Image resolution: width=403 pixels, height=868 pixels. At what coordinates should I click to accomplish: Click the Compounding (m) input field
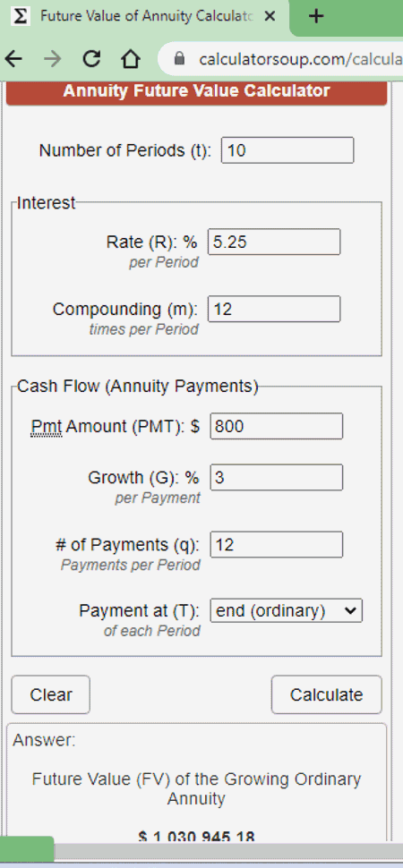(274, 309)
